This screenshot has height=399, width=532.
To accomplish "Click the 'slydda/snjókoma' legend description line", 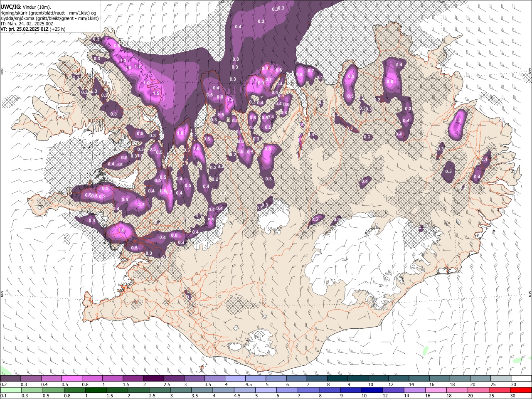I will click(49, 18).
